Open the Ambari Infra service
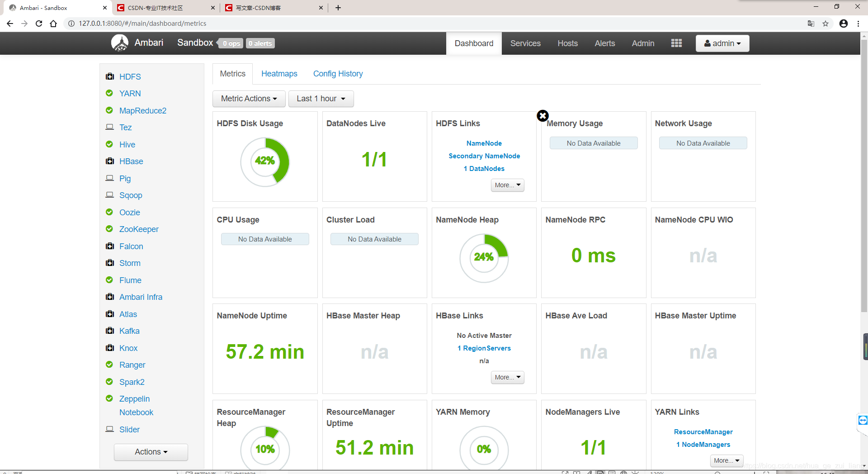The width and height of the screenshot is (868, 474). 141,297
